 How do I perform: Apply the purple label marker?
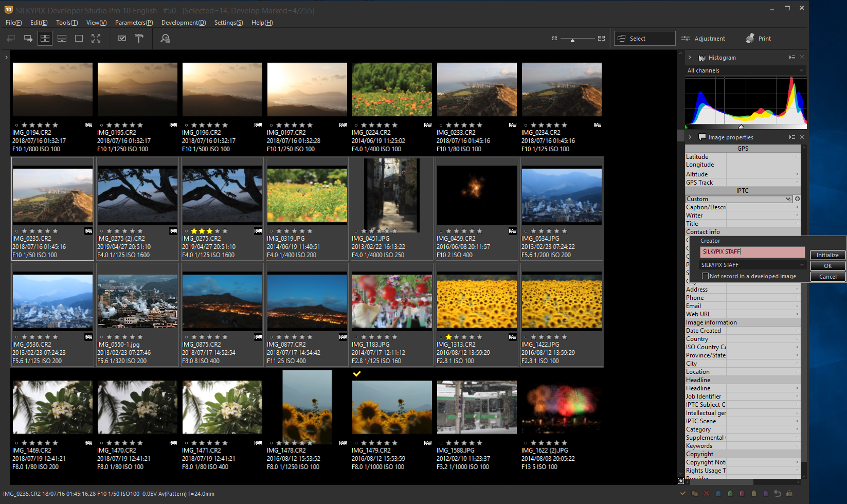(x=766, y=494)
